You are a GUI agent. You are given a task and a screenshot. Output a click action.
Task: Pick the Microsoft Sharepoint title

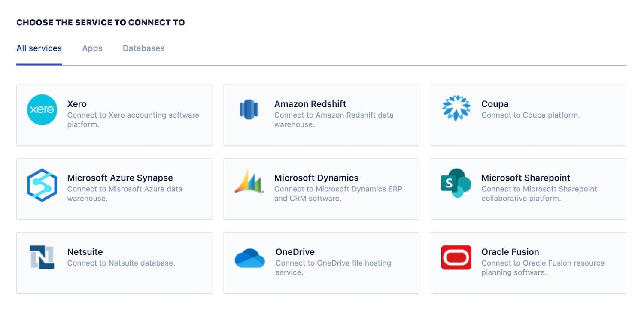click(526, 178)
